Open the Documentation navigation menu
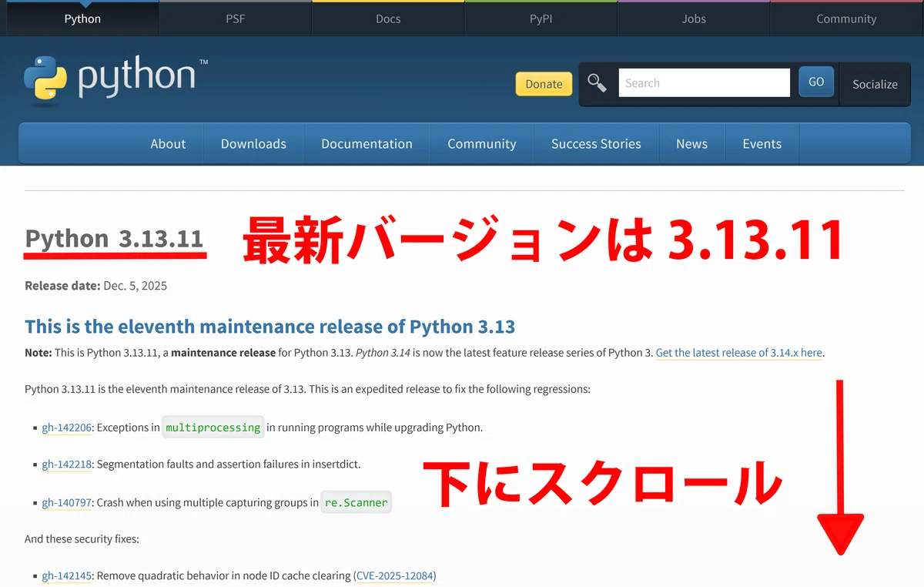The height and width of the screenshot is (587, 924). 367,143
